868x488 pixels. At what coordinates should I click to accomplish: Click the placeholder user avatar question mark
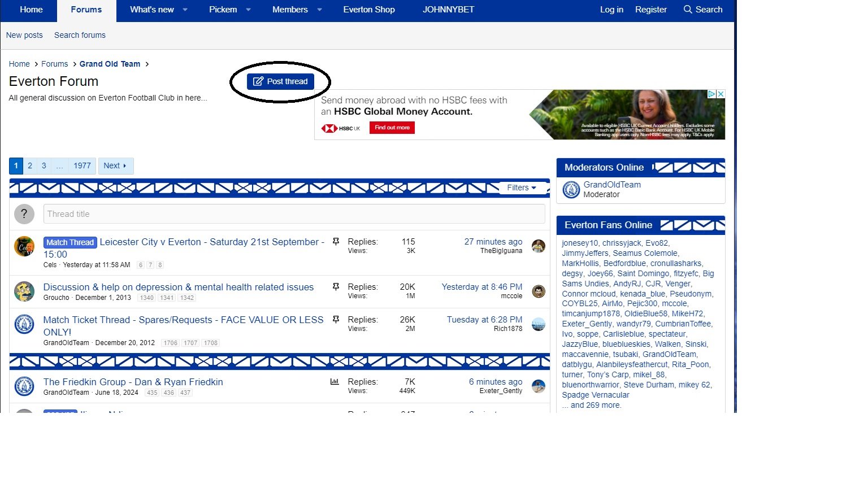tap(24, 214)
